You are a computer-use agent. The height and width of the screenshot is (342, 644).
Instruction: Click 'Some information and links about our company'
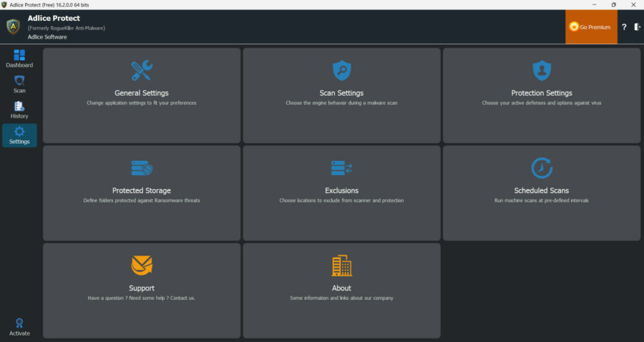(x=341, y=298)
